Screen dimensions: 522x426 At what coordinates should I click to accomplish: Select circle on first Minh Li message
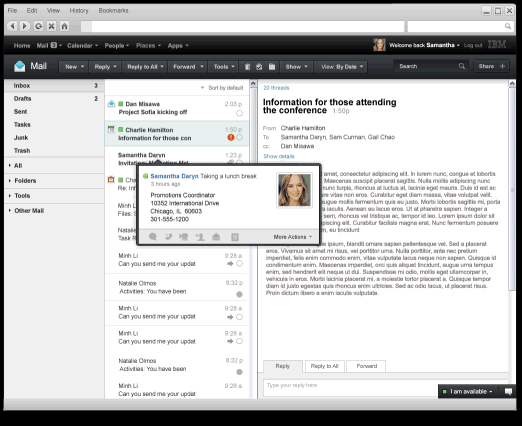[239, 264]
